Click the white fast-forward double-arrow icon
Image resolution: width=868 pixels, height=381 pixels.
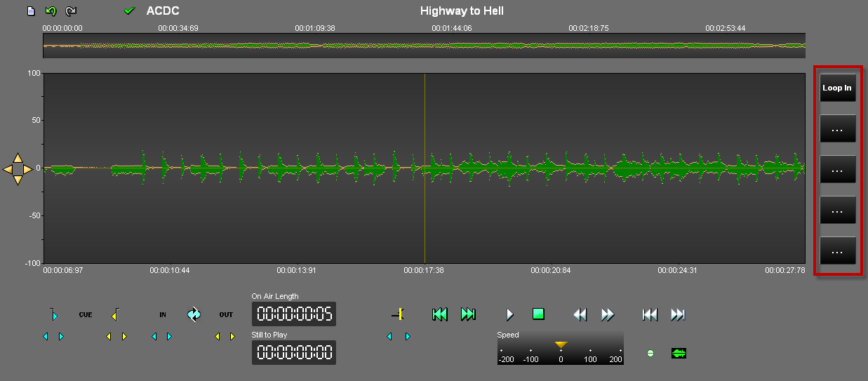(x=608, y=314)
